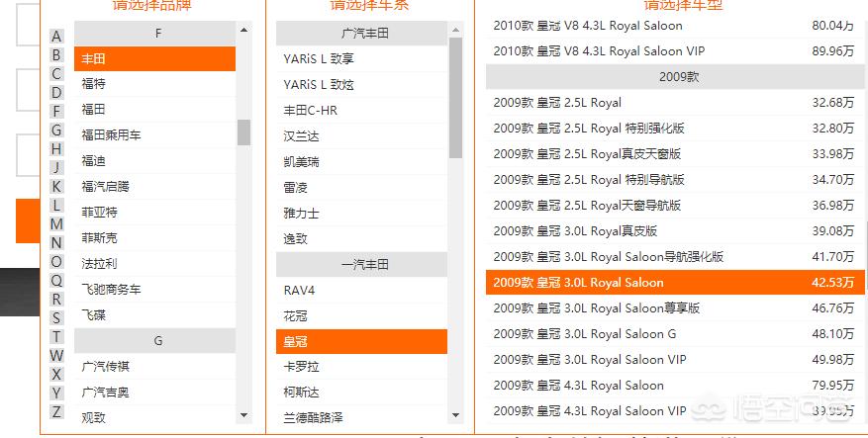Click series list scroll-up arrow
Viewport: 868px width, 438px height.
click(x=455, y=31)
